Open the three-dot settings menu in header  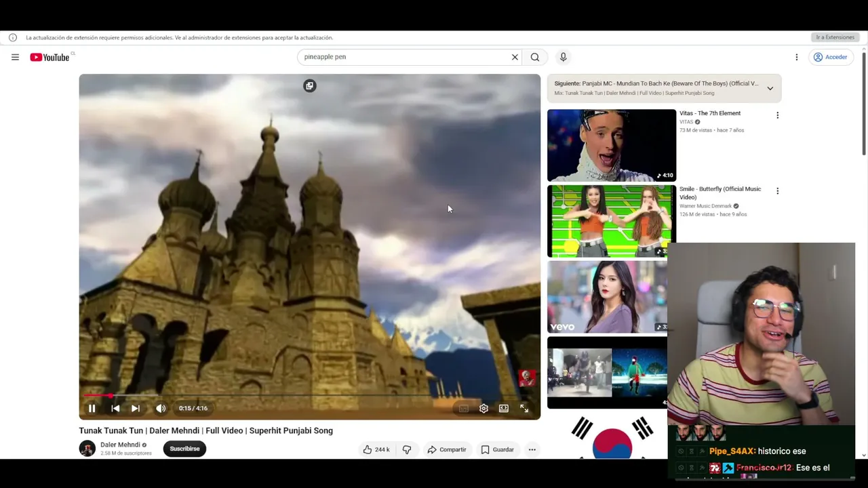797,58
